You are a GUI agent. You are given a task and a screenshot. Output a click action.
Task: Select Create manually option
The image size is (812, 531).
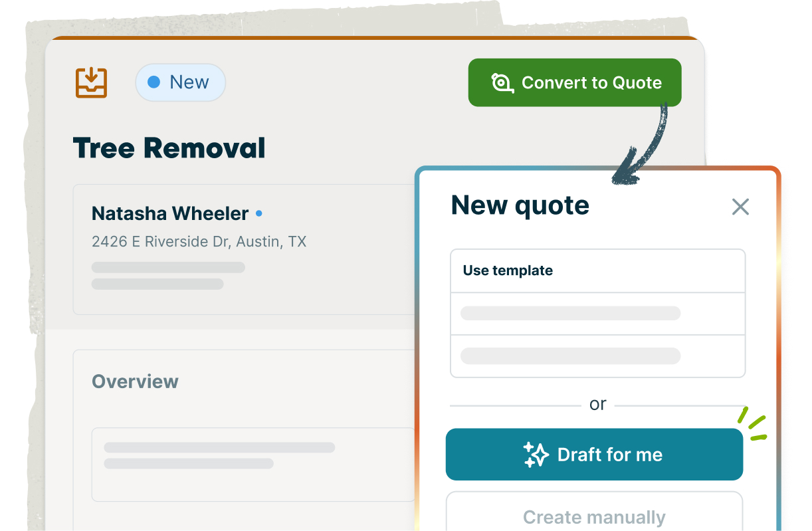click(x=594, y=516)
